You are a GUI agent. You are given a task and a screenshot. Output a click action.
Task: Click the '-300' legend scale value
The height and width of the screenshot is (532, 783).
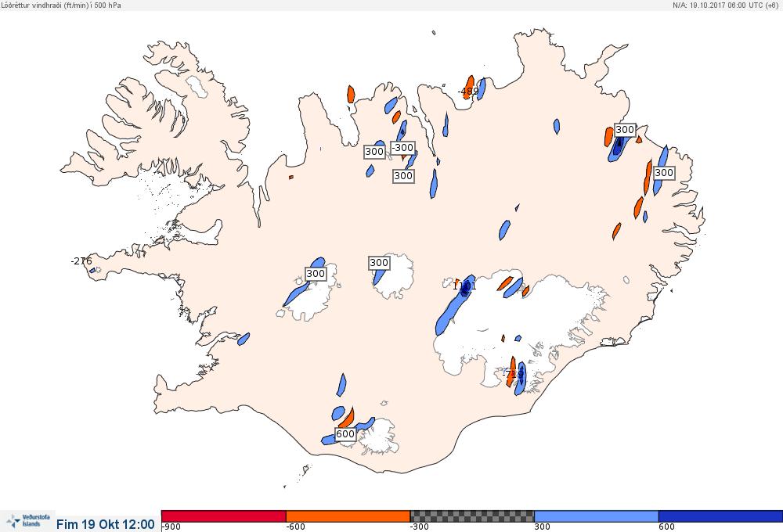coord(420,527)
